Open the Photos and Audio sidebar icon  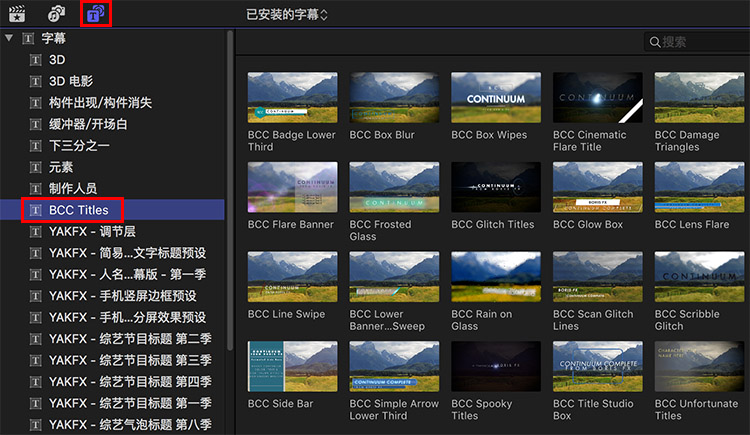[x=56, y=14]
